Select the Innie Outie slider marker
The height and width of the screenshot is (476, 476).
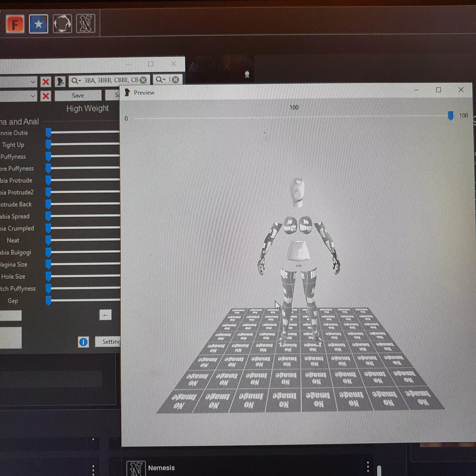(48, 132)
